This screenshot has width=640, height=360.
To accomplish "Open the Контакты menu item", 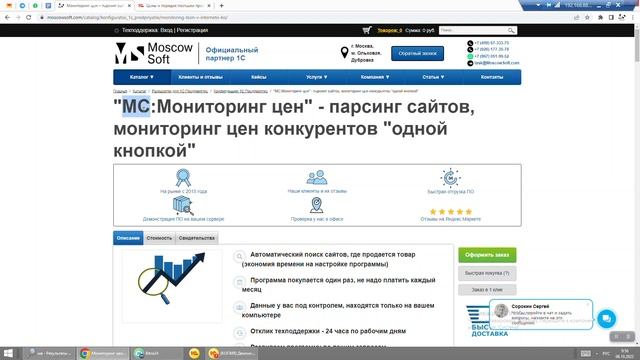I will click(x=492, y=77).
